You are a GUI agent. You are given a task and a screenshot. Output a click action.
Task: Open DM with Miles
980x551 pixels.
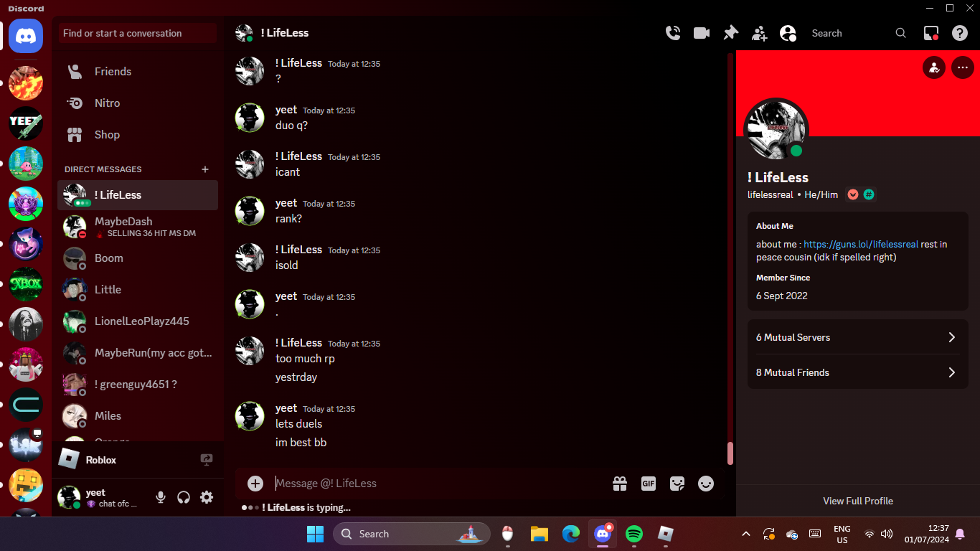(x=138, y=416)
